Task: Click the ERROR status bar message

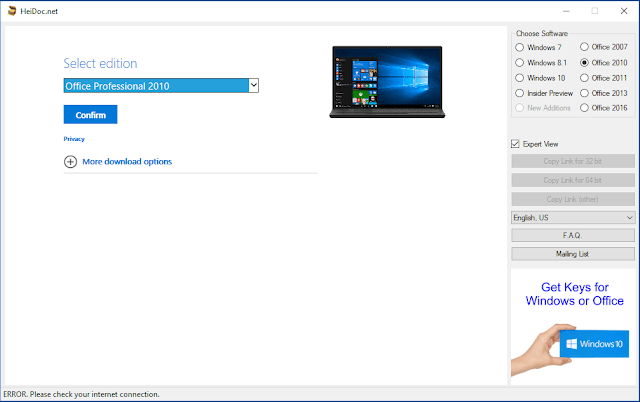Action: click(81, 394)
